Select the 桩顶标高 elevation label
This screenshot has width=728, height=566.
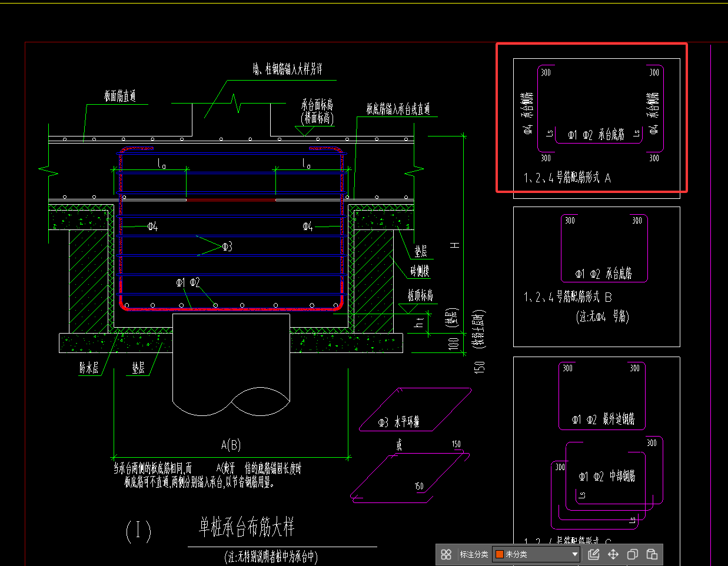pos(420,295)
